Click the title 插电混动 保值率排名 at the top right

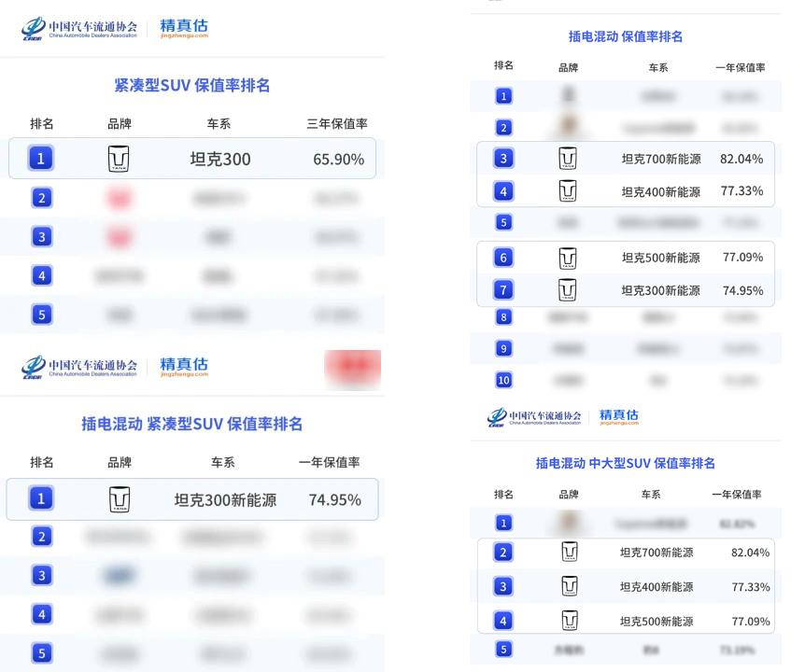[626, 36]
